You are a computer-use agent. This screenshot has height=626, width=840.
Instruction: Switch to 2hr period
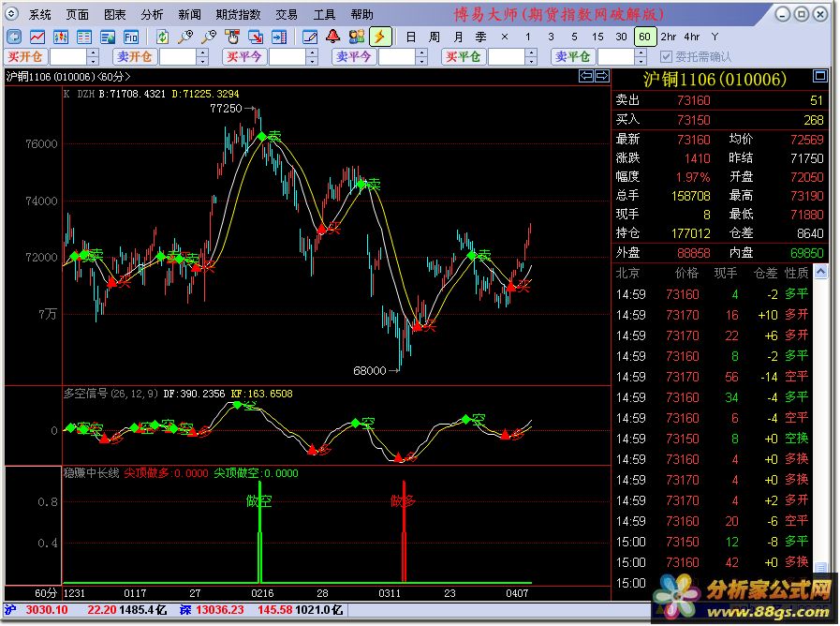click(668, 37)
